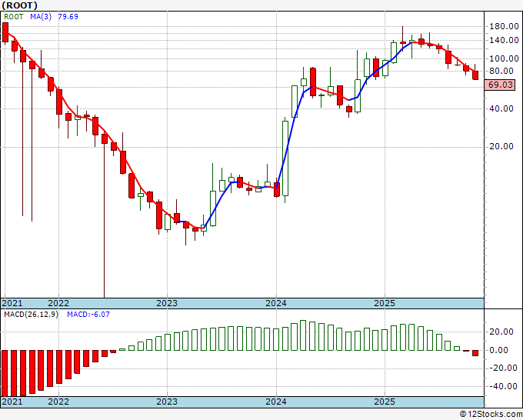
Task: Click the large green candlestick after 2024
Action: 285,158
